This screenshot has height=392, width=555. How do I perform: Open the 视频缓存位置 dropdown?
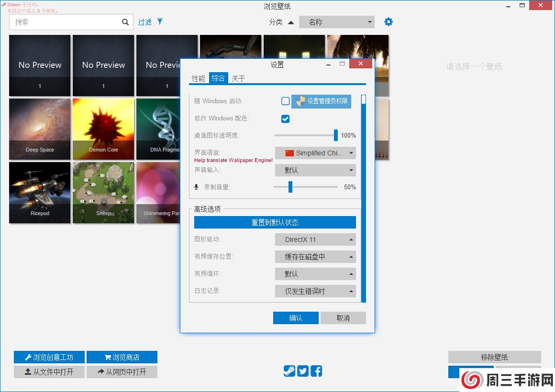[315, 257]
